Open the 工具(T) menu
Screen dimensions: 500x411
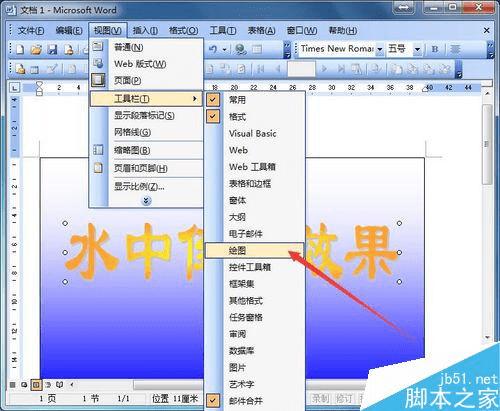[223, 31]
